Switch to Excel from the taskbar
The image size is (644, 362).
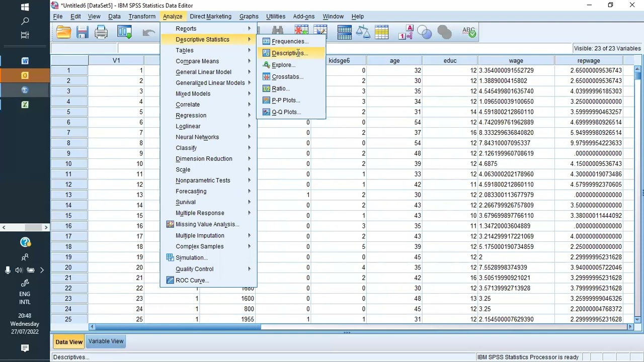(x=25, y=105)
